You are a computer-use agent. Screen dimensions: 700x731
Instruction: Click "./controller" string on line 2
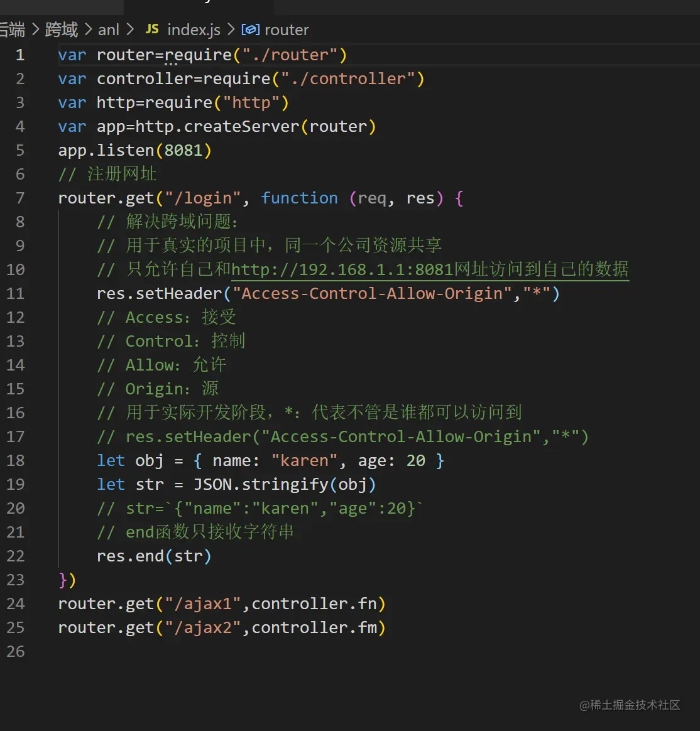point(348,79)
